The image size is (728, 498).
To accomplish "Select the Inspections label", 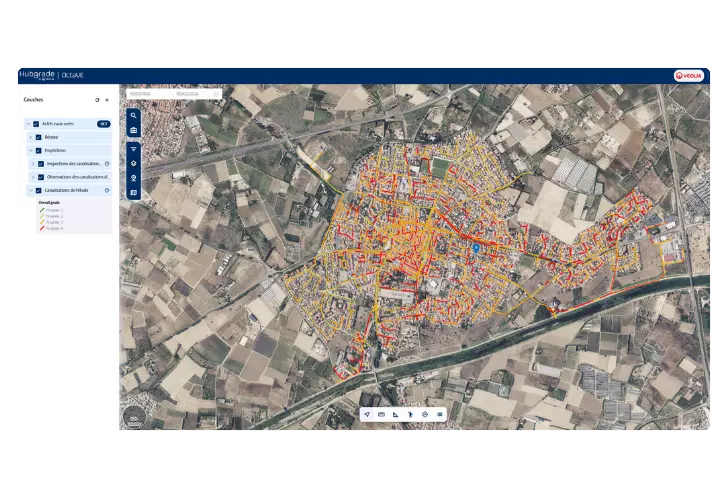I will pyautogui.click(x=55, y=150).
